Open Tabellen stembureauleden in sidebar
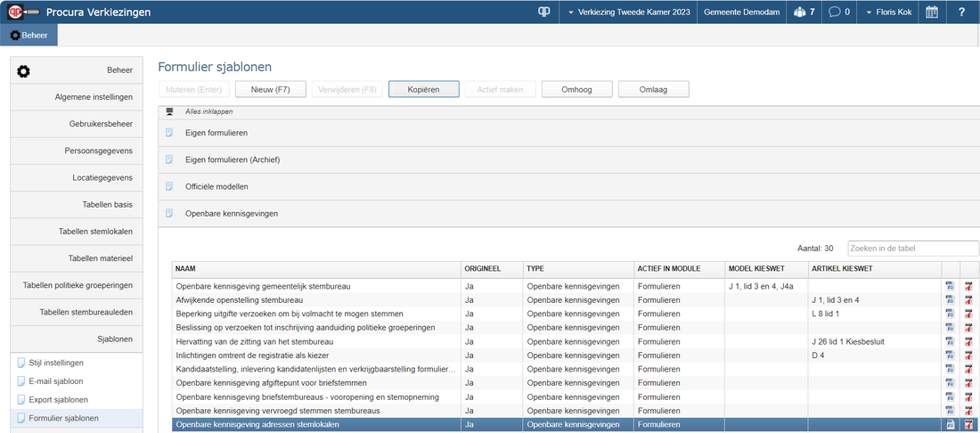980x433 pixels. [x=77, y=312]
